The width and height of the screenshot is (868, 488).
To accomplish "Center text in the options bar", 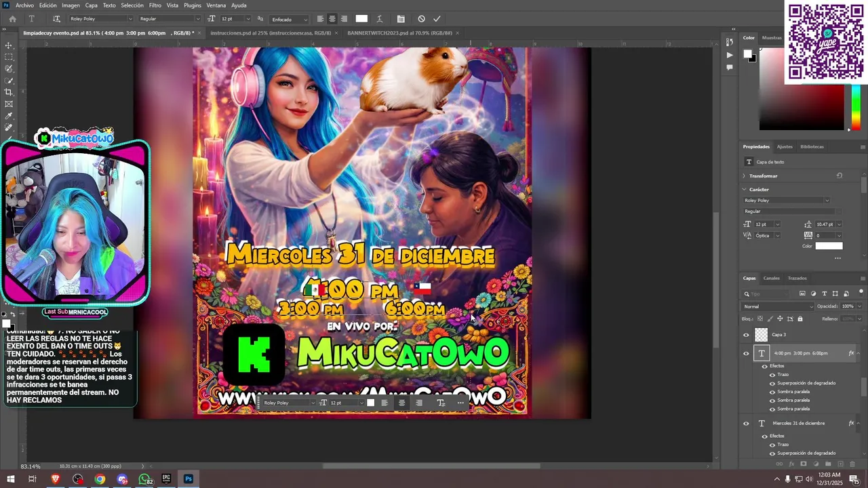I will pos(332,19).
